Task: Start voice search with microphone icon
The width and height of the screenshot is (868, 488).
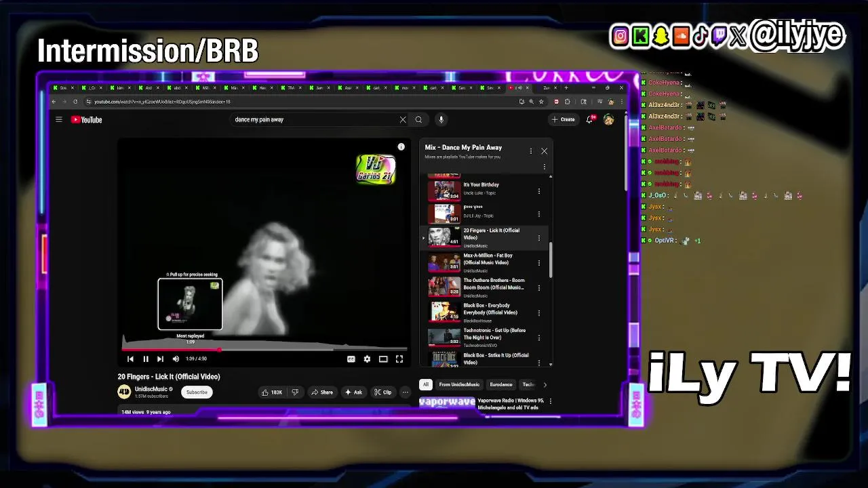Action: pyautogui.click(x=441, y=120)
